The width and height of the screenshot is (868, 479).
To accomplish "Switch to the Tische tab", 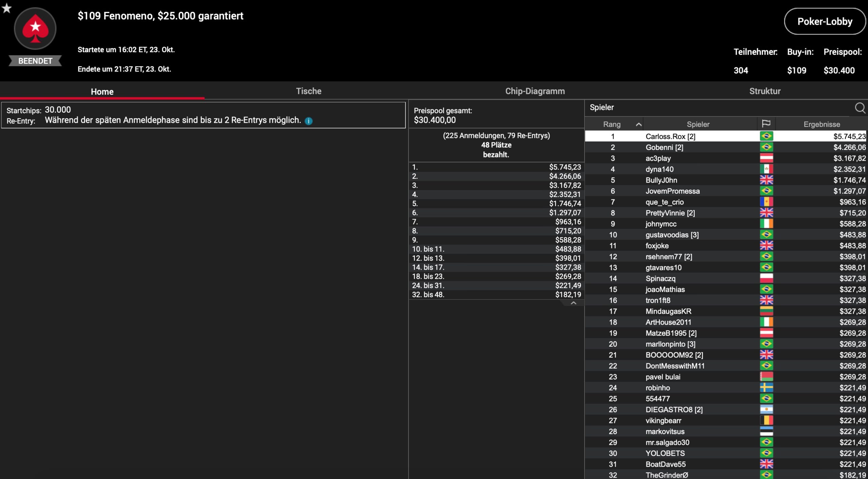I will (308, 91).
